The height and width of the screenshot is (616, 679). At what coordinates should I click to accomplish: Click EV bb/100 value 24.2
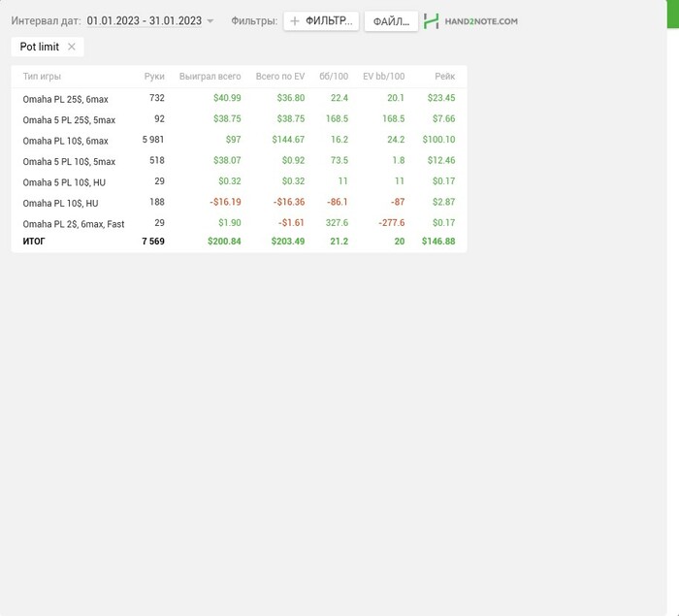click(396, 140)
